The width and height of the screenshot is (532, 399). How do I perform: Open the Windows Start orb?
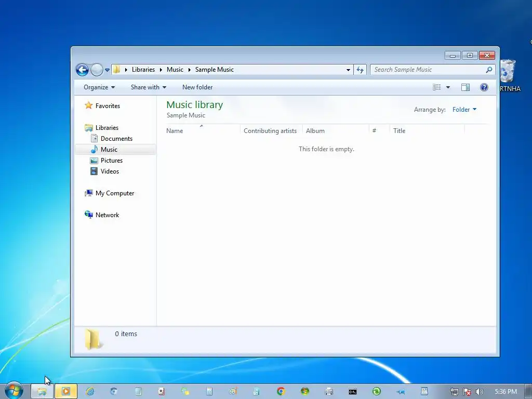coord(14,391)
